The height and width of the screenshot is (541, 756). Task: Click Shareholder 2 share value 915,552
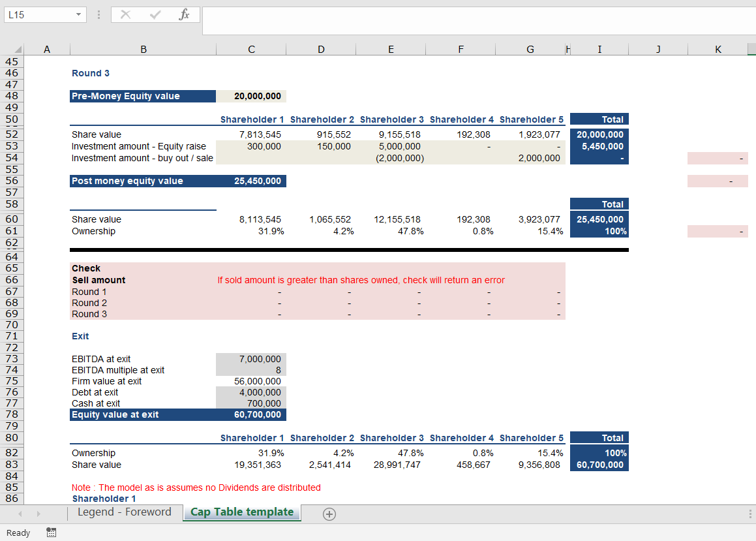[321, 134]
